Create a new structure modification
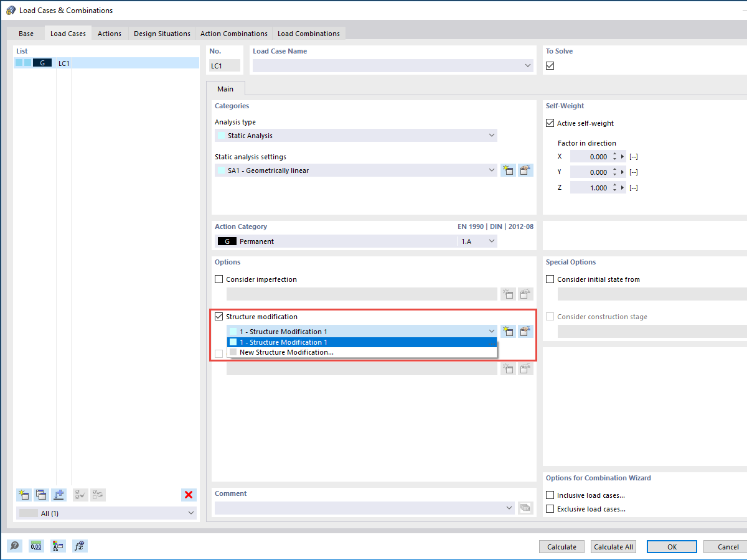747x560 pixels. click(x=508, y=331)
